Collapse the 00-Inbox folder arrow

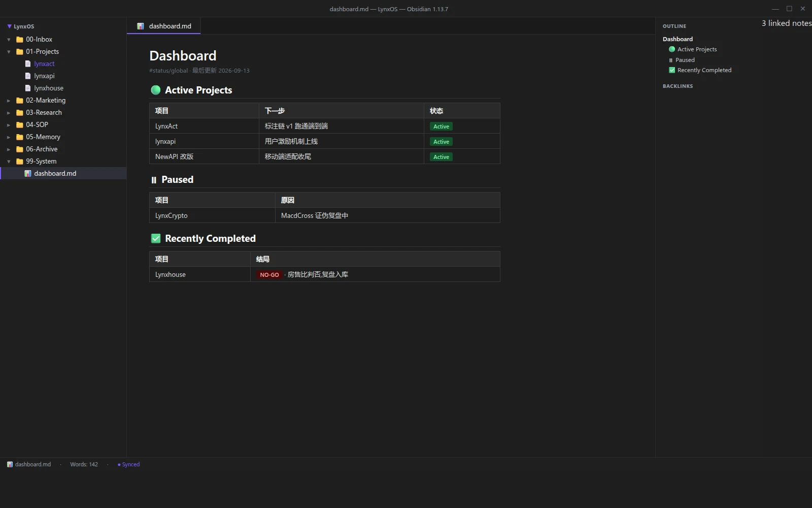pyautogui.click(x=9, y=40)
